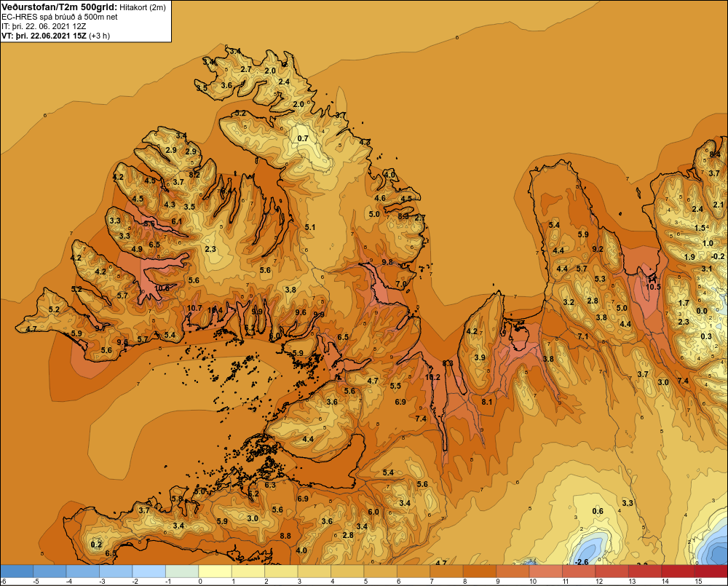Screen dimensions: 728x586
Task: Click the legend swatch between 0 and 1
Action: 215,571
